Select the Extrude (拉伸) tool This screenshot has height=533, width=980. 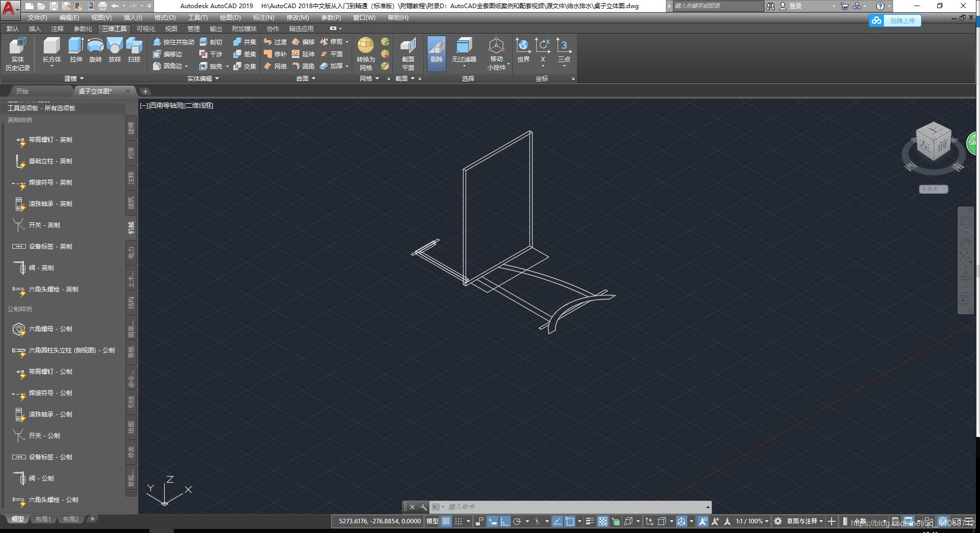(x=76, y=50)
